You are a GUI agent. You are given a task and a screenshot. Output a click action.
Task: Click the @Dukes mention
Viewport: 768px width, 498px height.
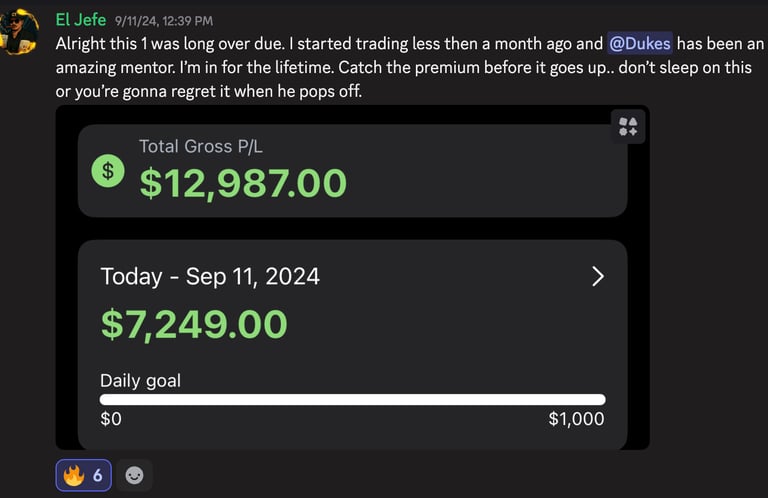640,44
